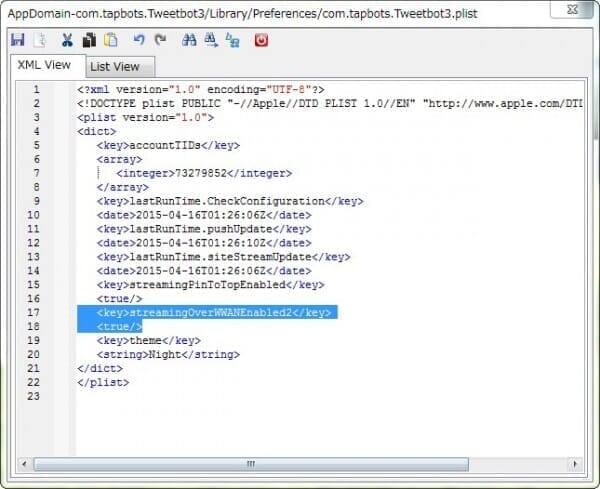Click the Save floppy disk icon
The image size is (600, 489).
[18, 40]
